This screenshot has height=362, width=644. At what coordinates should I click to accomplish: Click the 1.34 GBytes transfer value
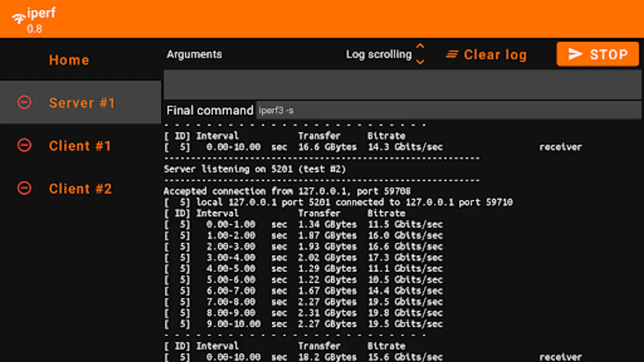point(327,224)
